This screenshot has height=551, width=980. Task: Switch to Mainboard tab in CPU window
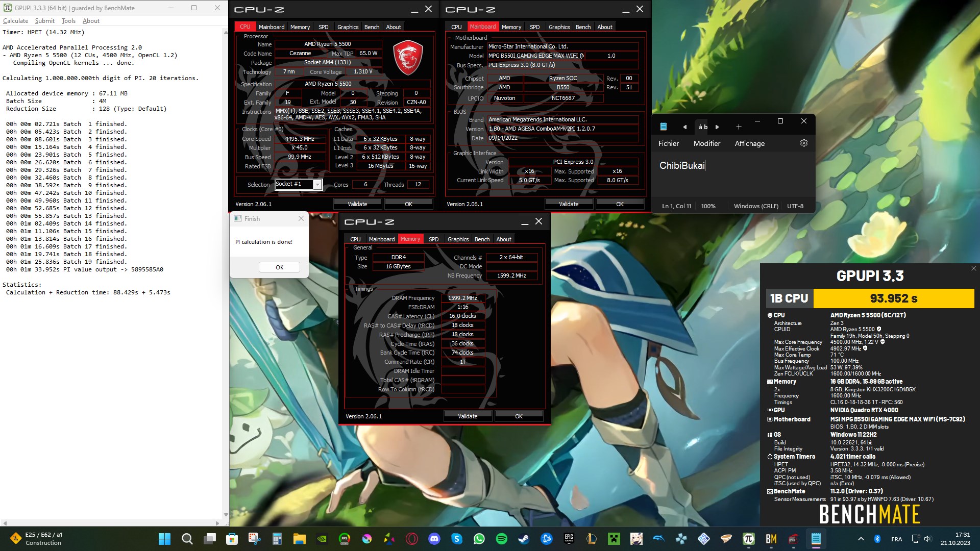click(x=272, y=27)
